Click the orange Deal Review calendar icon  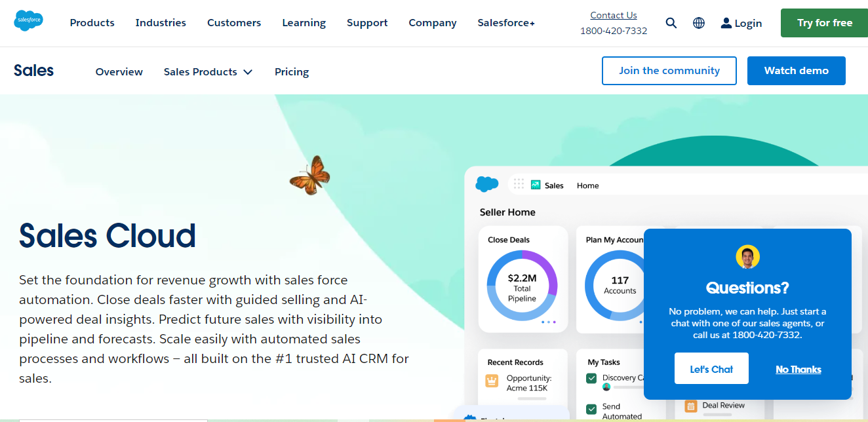pyautogui.click(x=690, y=406)
